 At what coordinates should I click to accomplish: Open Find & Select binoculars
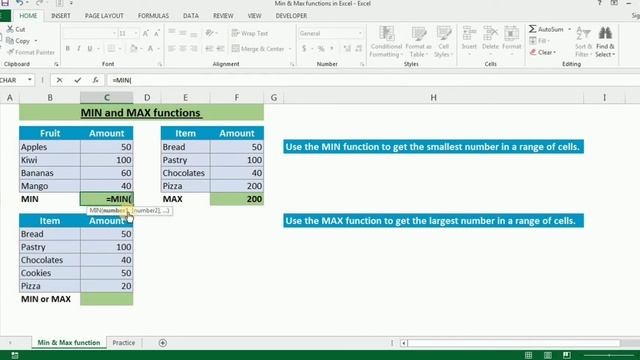[x=605, y=42]
